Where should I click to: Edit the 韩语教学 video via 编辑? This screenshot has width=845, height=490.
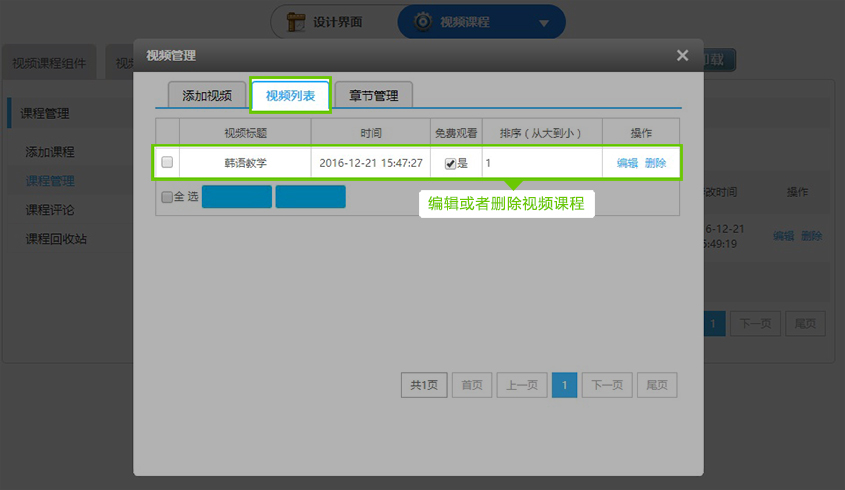[627, 163]
